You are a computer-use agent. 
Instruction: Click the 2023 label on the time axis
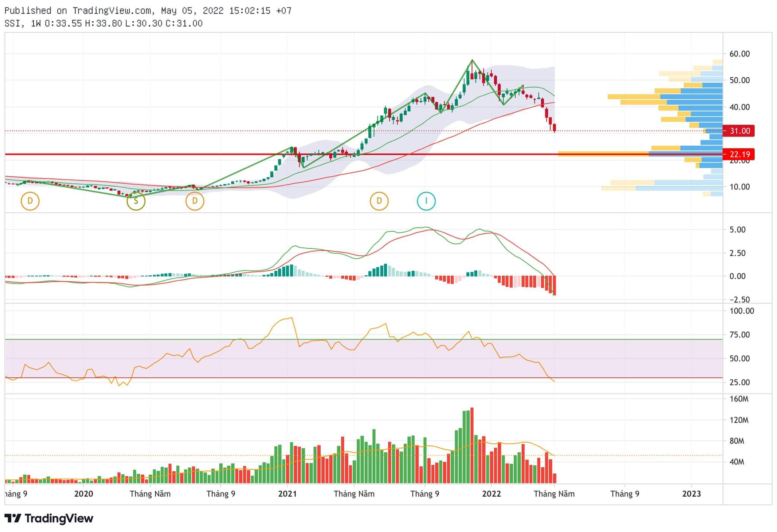(x=691, y=494)
